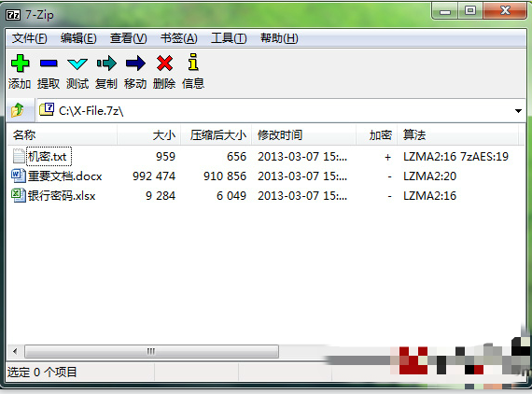Click encrypted + mark for 机密.txt

pos(388,157)
